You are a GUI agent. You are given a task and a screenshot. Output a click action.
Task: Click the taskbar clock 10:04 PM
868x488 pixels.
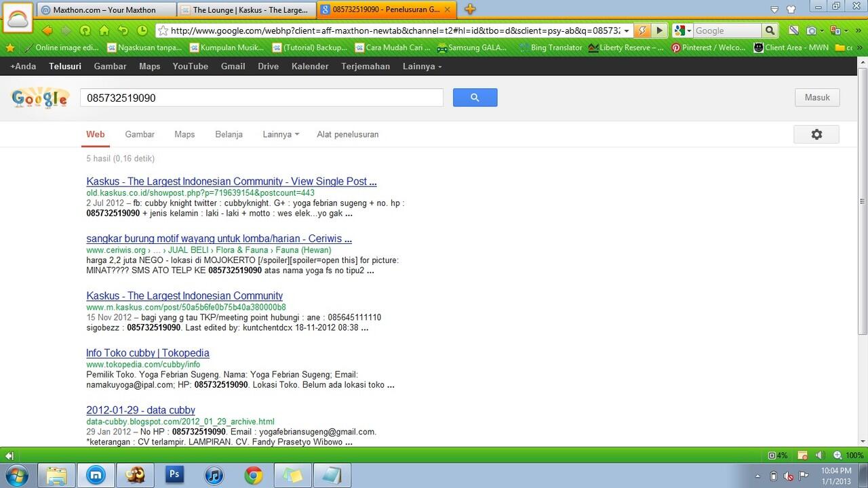click(835, 476)
